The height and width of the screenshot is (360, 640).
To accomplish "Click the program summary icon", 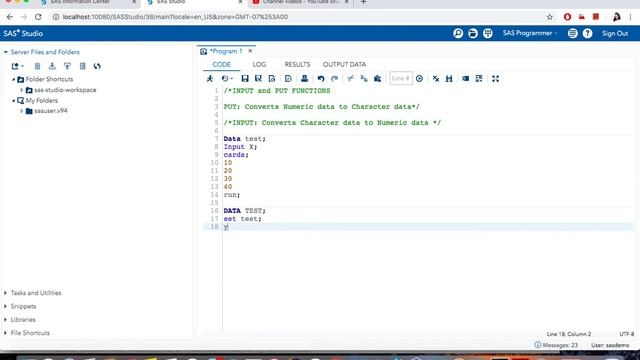I will (x=272, y=78).
